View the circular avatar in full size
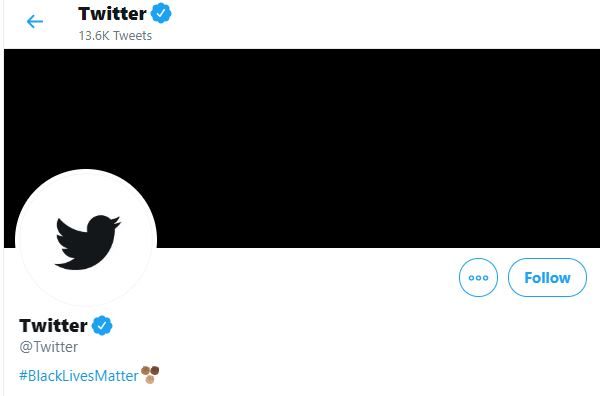Viewport: 600px width, 396px height. [86, 240]
